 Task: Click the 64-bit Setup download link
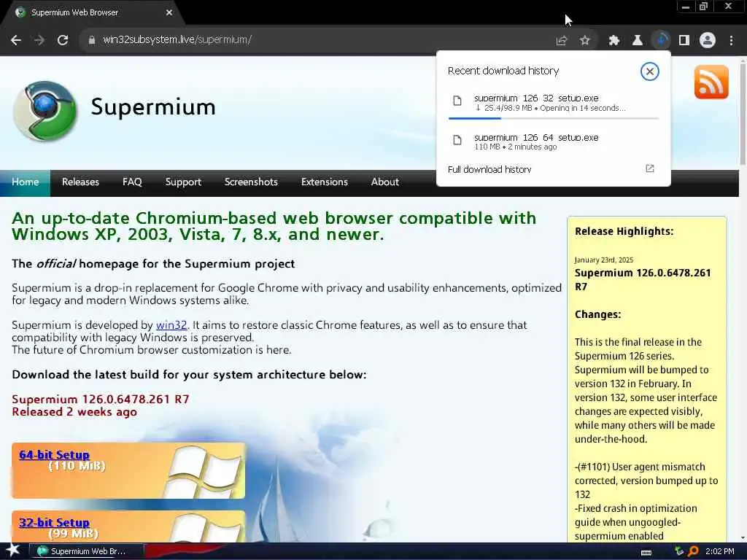(54, 455)
